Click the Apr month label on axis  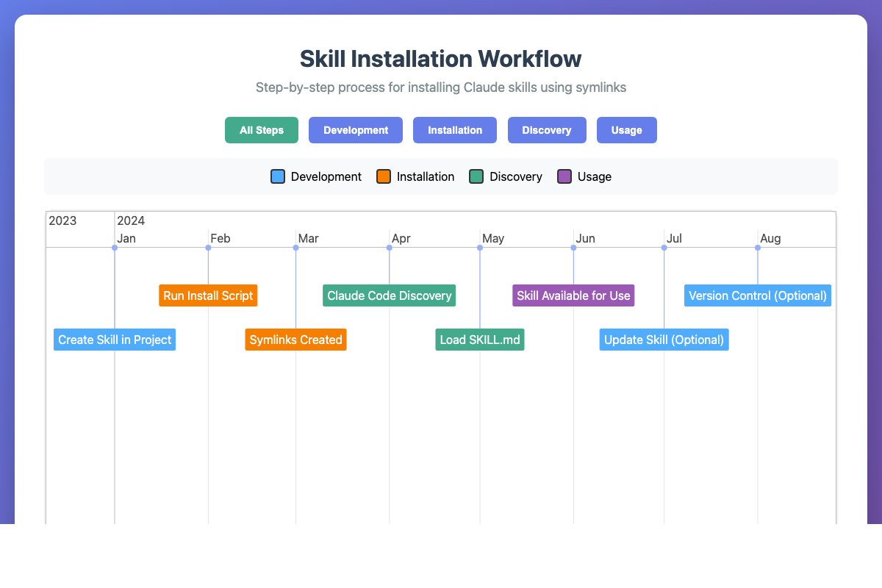pos(401,238)
